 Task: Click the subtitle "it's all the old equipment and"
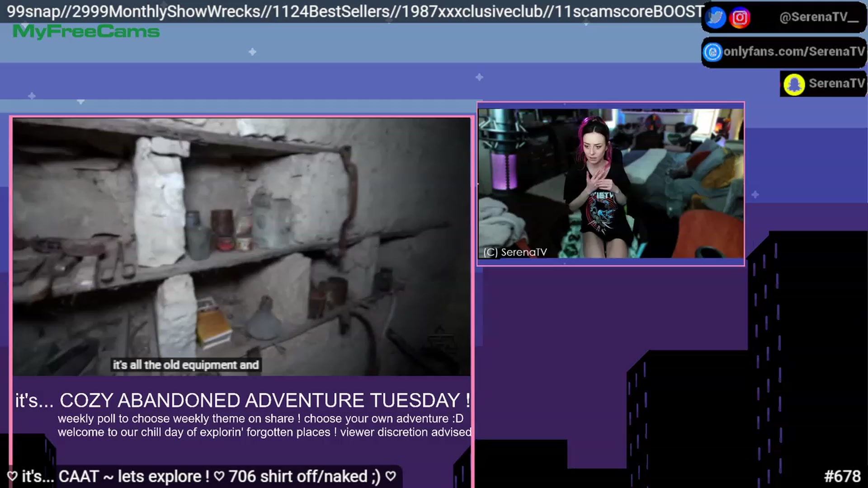coord(186,365)
